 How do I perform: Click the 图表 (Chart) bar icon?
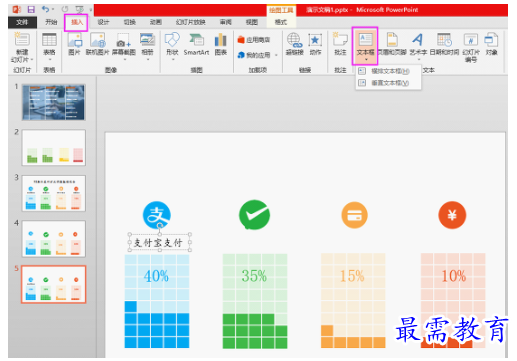(221, 40)
